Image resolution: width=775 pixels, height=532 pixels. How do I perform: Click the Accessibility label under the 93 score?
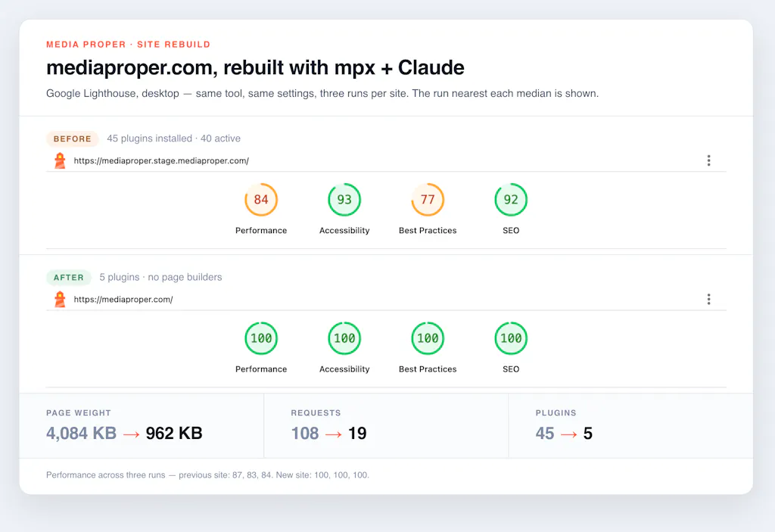pos(344,230)
